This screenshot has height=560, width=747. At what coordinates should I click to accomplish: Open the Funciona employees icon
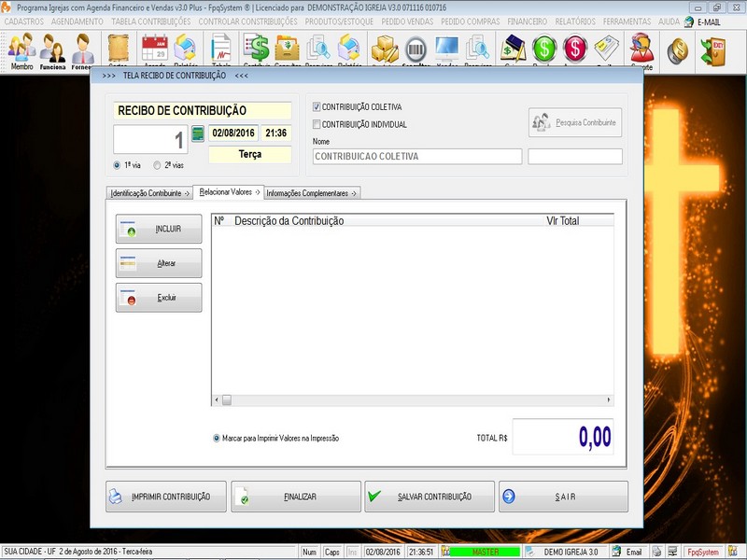click(52, 51)
